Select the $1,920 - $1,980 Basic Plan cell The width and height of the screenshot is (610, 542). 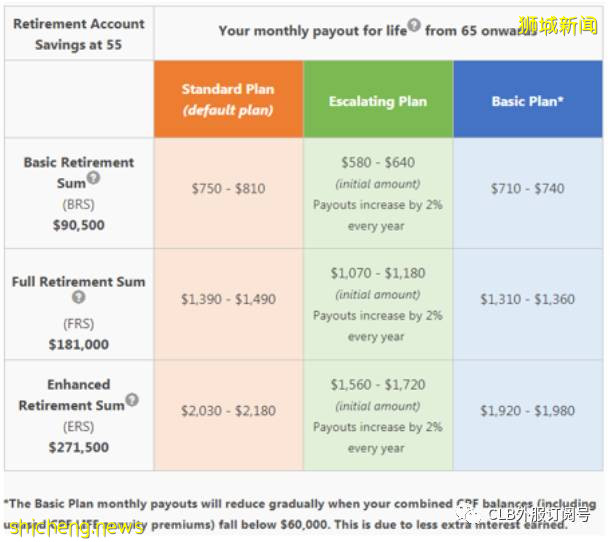click(528, 410)
